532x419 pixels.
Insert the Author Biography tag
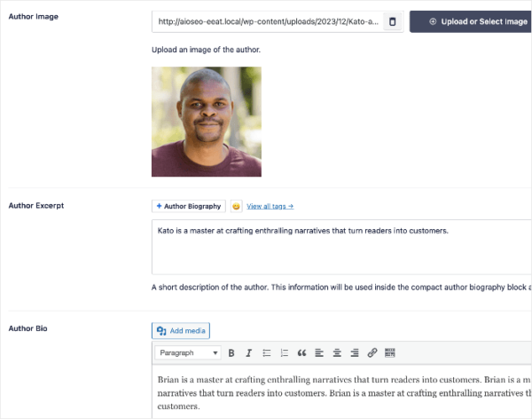189,206
